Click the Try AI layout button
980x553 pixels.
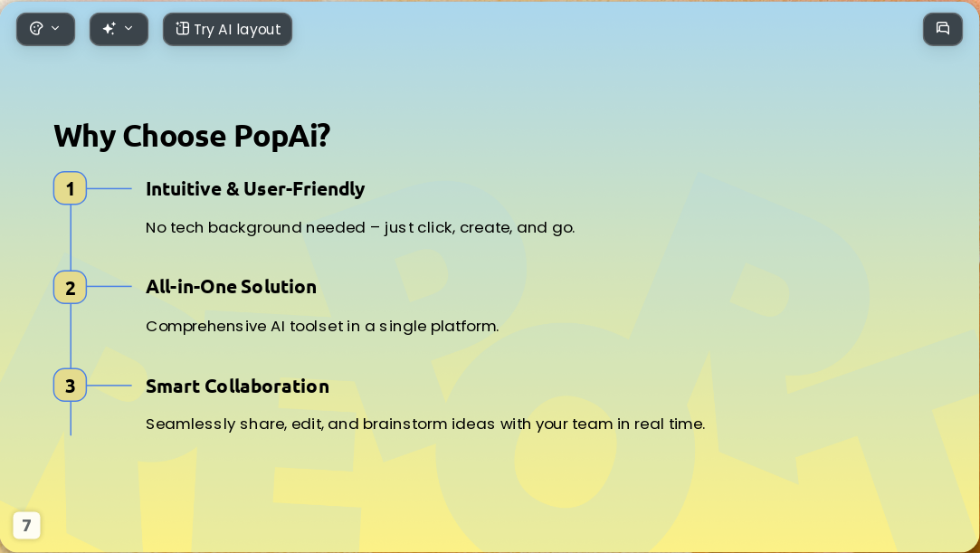click(x=227, y=29)
